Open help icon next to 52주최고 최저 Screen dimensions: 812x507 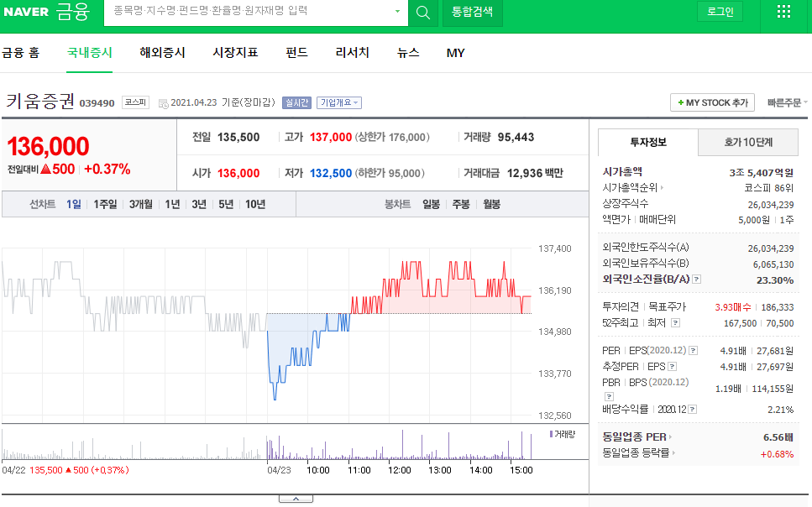[x=675, y=323]
